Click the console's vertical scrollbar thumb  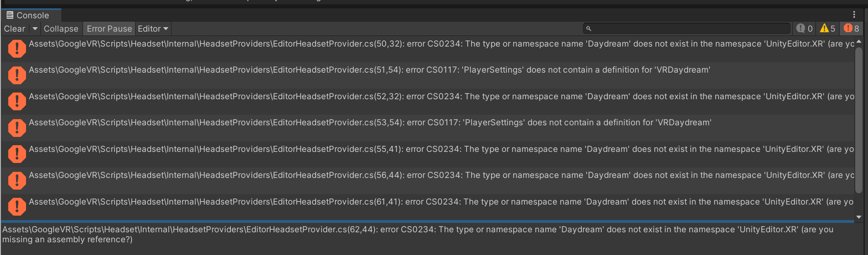click(x=859, y=119)
